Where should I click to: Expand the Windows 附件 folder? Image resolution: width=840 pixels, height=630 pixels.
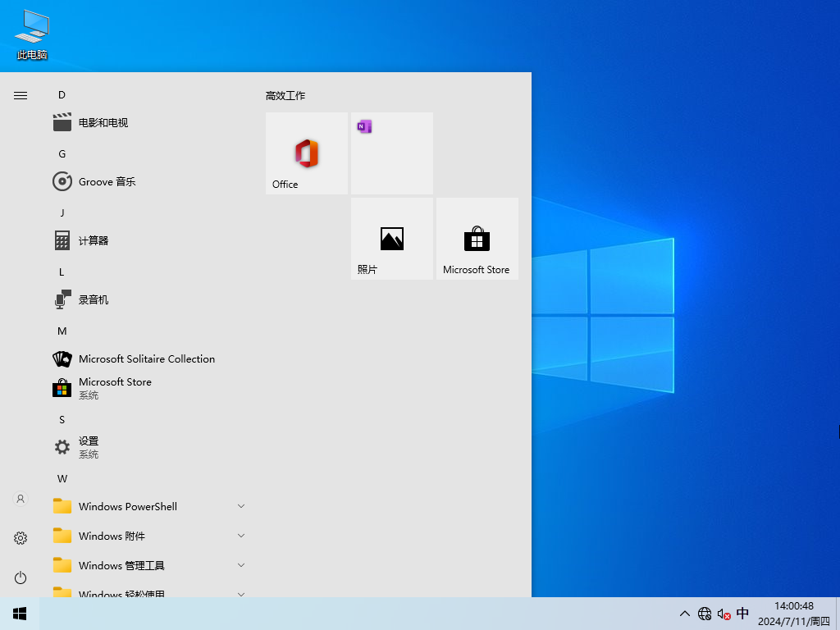point(240,536)
